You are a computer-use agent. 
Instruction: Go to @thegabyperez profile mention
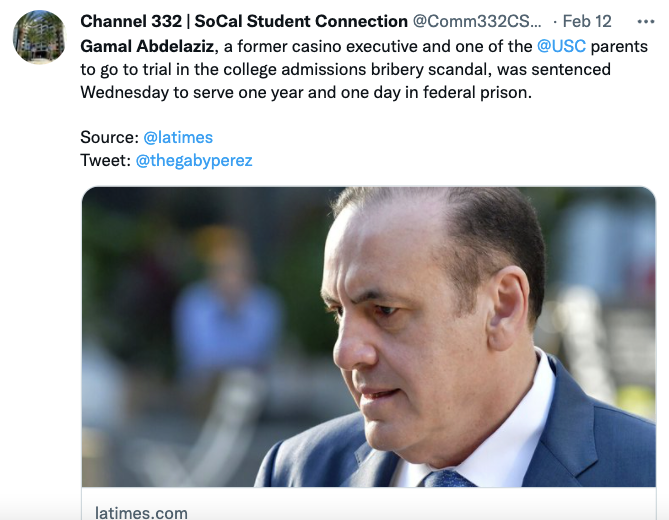[194, 160]
